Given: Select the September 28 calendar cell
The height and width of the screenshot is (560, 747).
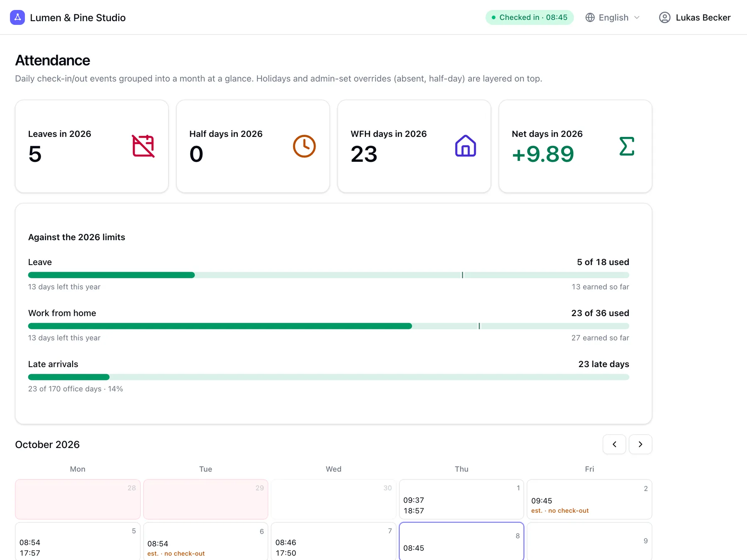Looking at the screenshot, I should coord(78,499).
